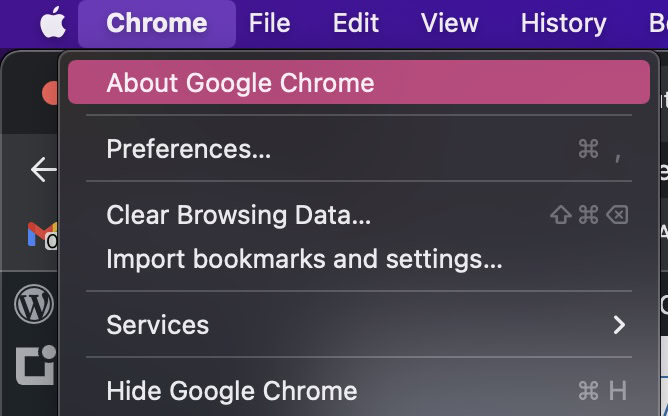Choose Preferences from the Chrome menu
Viewport: 668px width, 416px height.
pyautogui.click(x=189, y=149)
